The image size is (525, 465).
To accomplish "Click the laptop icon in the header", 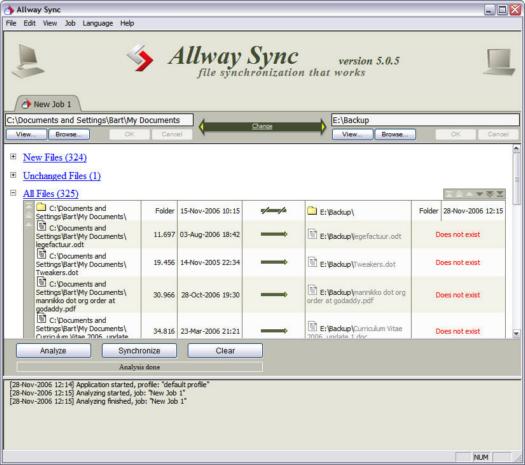I will pos(499,62).
